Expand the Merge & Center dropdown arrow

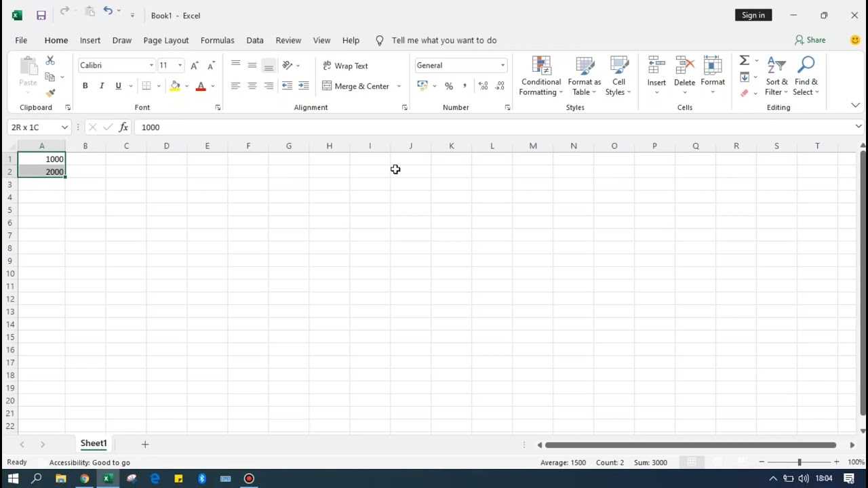tap(399, 86)
